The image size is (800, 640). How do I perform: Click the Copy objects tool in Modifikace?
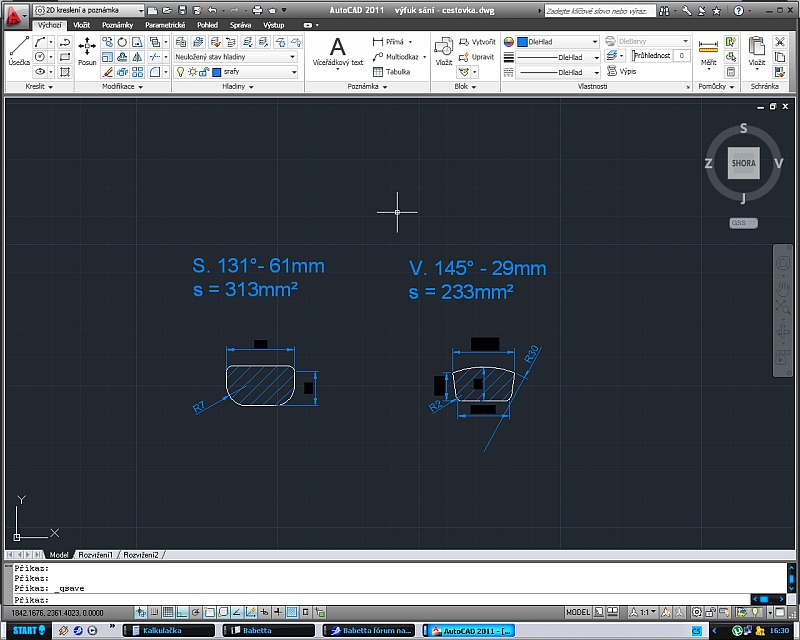click(107, 42)
